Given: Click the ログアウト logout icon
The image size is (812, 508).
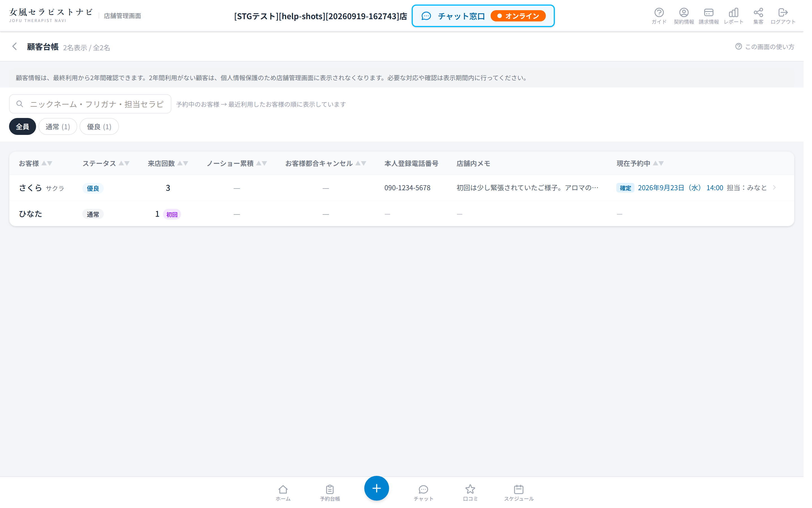Looking at the screenshot, I should click(x=783, y=16).
